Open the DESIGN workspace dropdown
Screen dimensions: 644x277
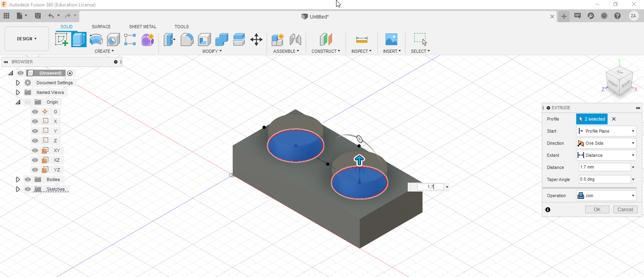pos(27,39)
